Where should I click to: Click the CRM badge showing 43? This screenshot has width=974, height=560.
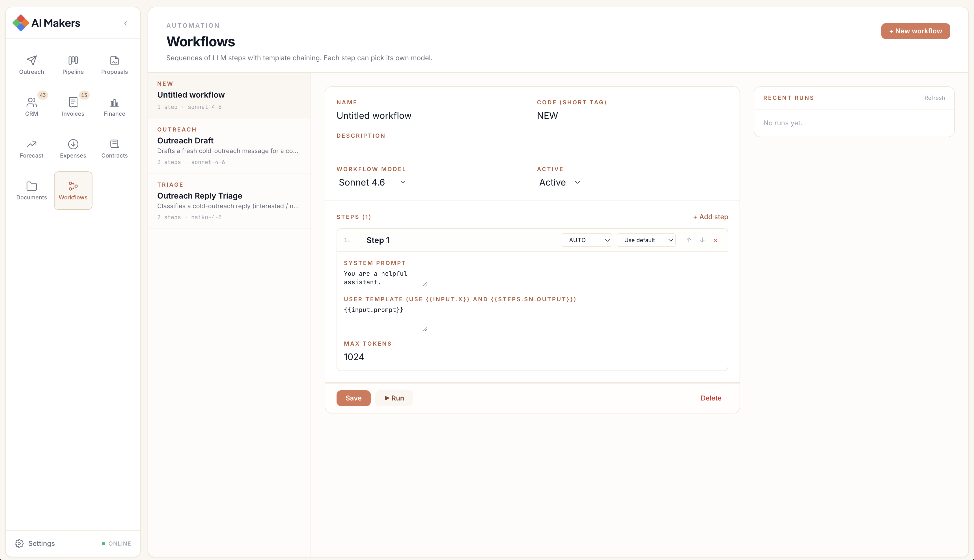click(x=43, y=95)
